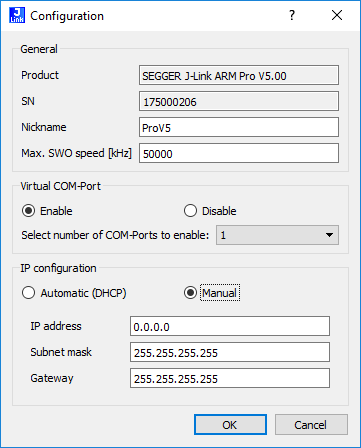
Task: Click the 'Nickname' label
Action: 44,127
